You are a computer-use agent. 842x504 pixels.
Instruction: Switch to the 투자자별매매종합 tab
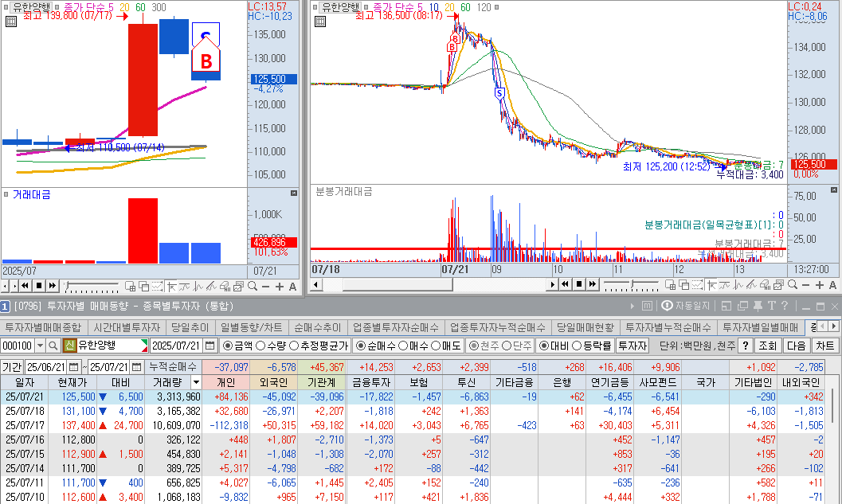(43, 327)
